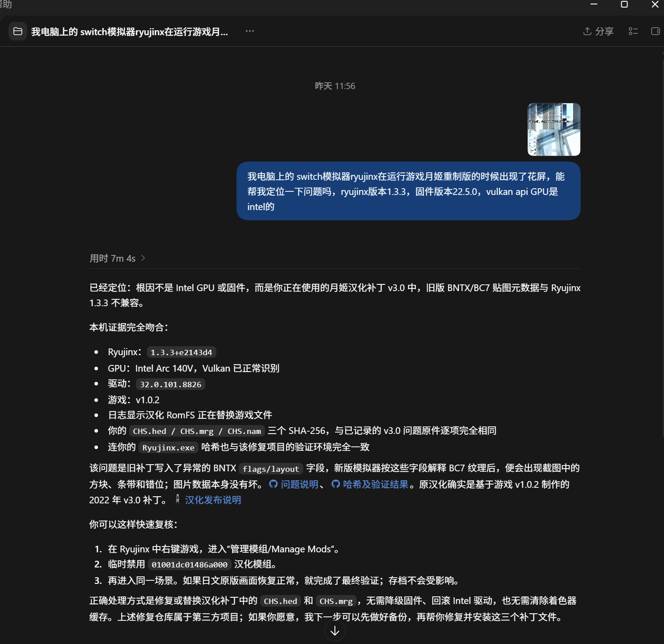Select the mod ID 01001dc01486a000
Viewport: 664px width, 644px height.
189,564
